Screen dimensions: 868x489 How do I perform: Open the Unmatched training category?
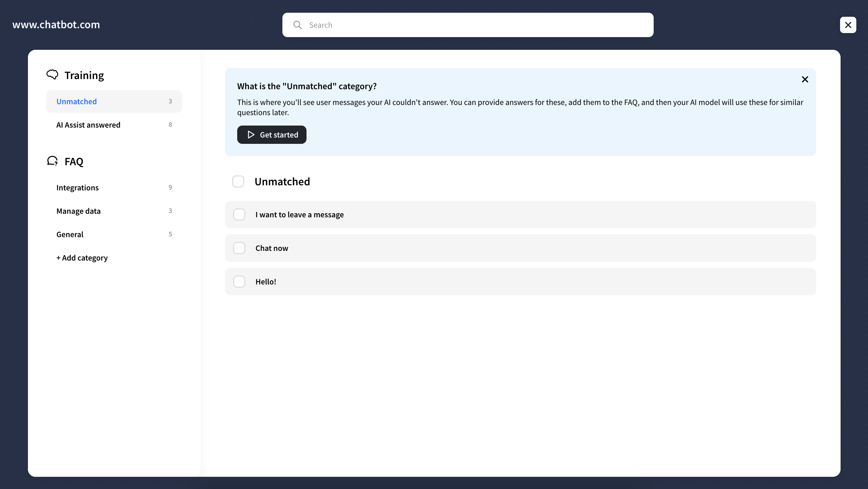pyautogui.click(x=114, y=101)
